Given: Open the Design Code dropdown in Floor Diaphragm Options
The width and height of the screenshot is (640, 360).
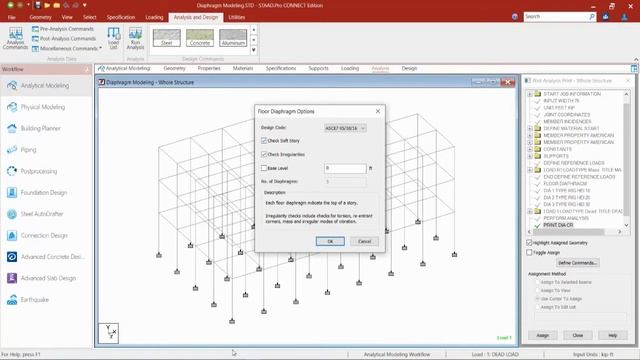Looking at the screenshot, I should tap(345, 128).
